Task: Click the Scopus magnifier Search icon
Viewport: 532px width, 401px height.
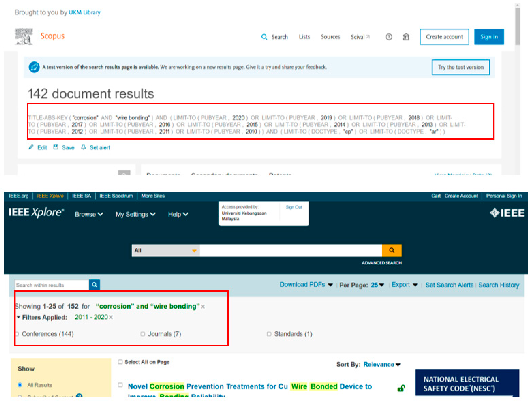Action: coord(264,37)
